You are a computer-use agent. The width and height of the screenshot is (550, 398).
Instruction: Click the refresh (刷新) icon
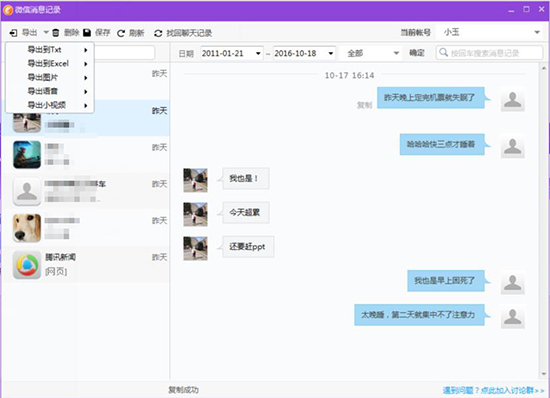pyautogui.click(x=121, y=33)
